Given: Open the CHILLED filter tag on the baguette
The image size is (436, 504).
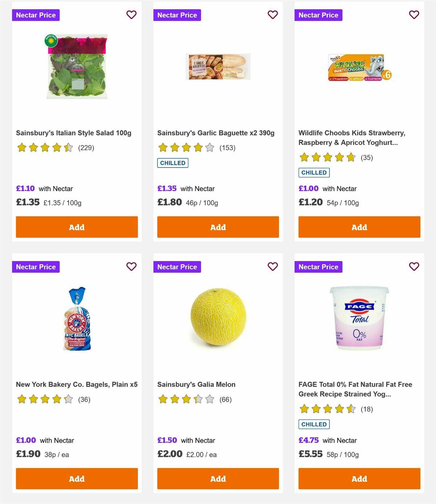Looking at the screenshot, I should 173,163.
